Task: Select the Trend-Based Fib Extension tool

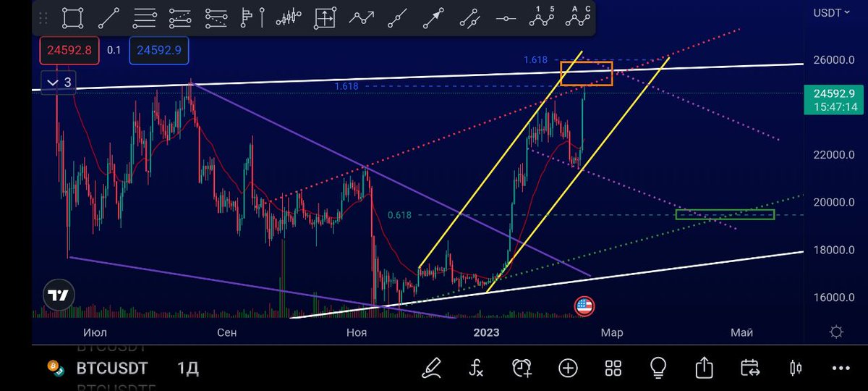Action: [181, 17]
